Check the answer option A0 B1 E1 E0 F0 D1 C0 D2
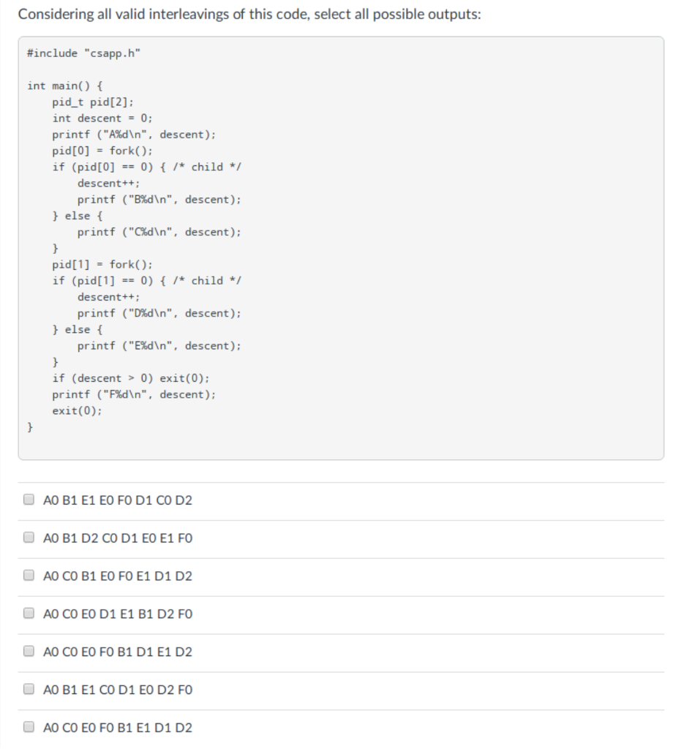 (29, 499)
